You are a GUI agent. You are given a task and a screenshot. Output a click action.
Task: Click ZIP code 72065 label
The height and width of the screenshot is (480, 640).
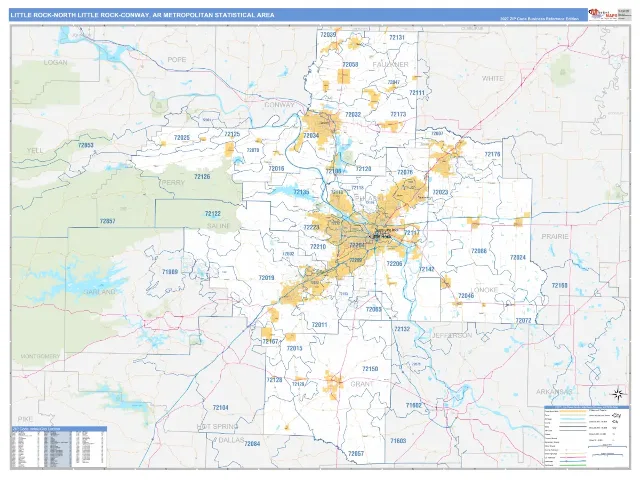(x=373, y=309)
